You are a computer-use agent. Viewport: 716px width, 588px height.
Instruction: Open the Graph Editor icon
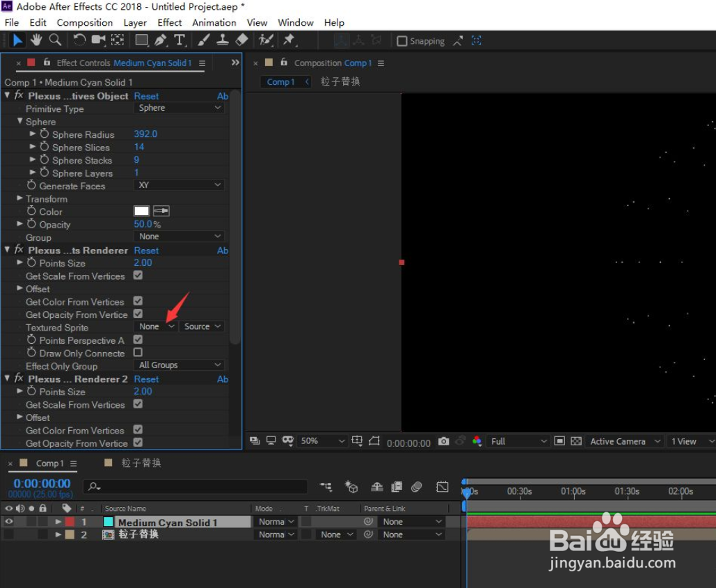point(442,486)
